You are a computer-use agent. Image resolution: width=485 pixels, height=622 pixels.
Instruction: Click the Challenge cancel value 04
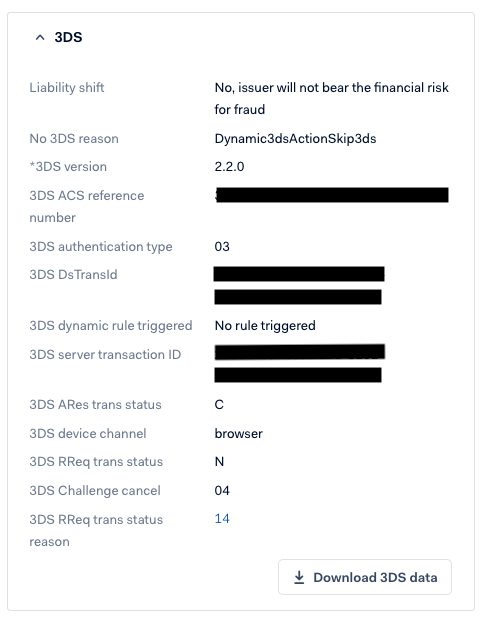coord(222,491)
